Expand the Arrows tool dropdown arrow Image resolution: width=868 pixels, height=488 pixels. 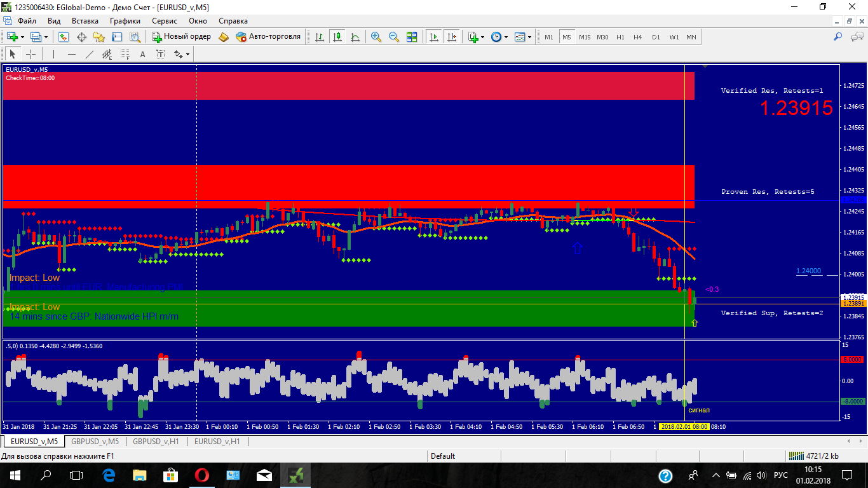coord(188,54)
